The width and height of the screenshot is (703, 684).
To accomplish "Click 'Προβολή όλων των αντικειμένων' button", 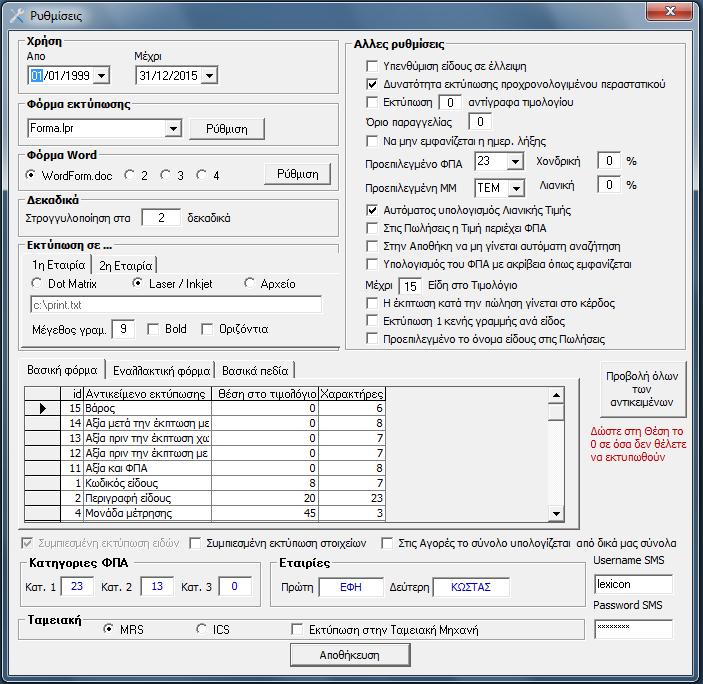I will [642, 389].
